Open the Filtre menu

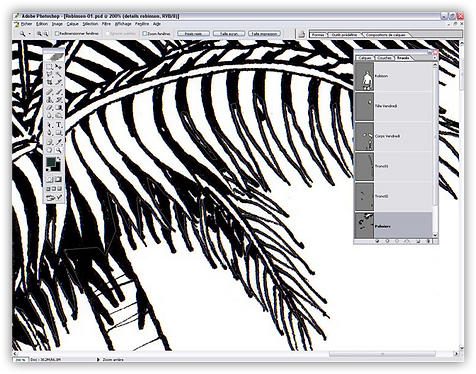106,24
